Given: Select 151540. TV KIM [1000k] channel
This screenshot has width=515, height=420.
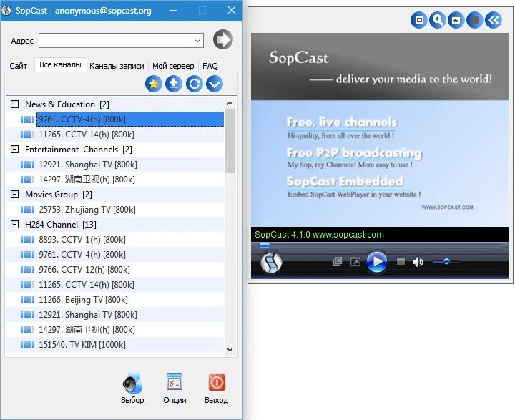Looking at the screenshot, I should click(x=115, y=344).
